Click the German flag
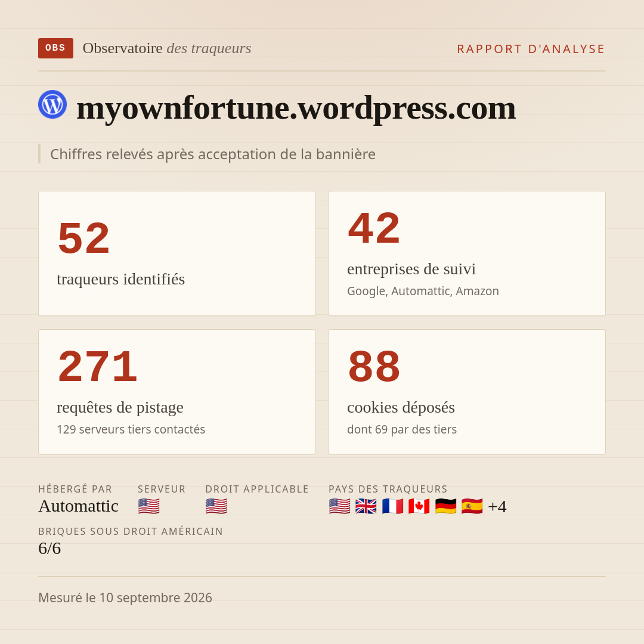This screenshot has width=644, height=644. tap(445, 506)
